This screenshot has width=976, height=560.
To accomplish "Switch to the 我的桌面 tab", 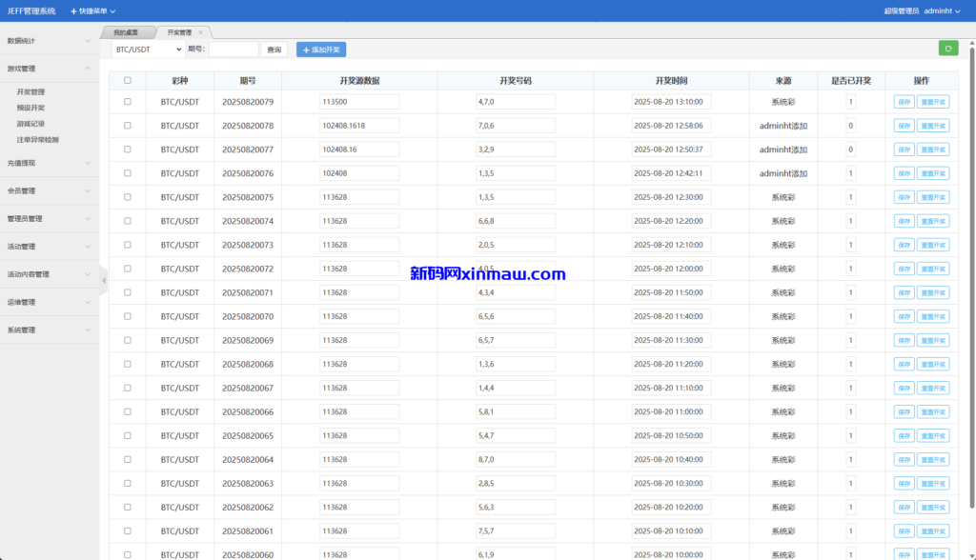I will 126,32.
